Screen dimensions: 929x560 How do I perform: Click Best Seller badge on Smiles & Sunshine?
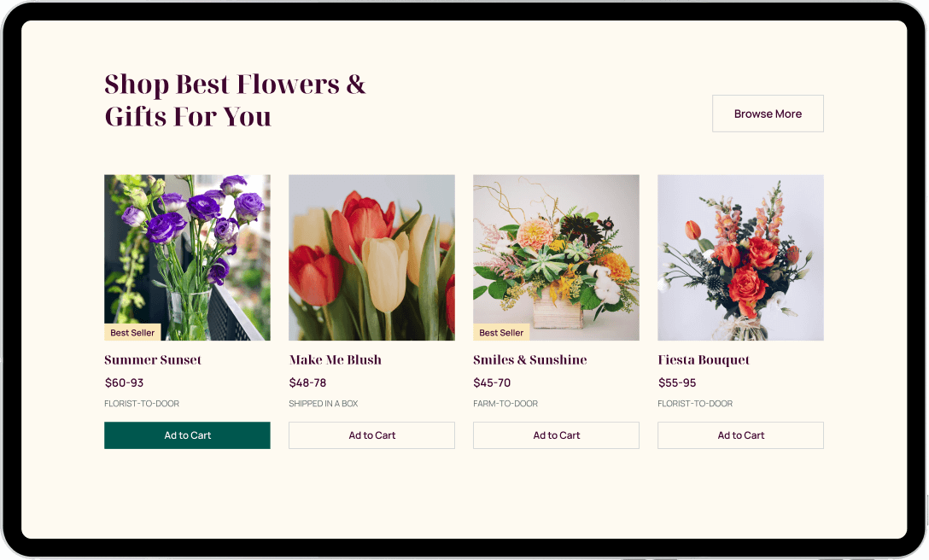[x=501, y=332]
